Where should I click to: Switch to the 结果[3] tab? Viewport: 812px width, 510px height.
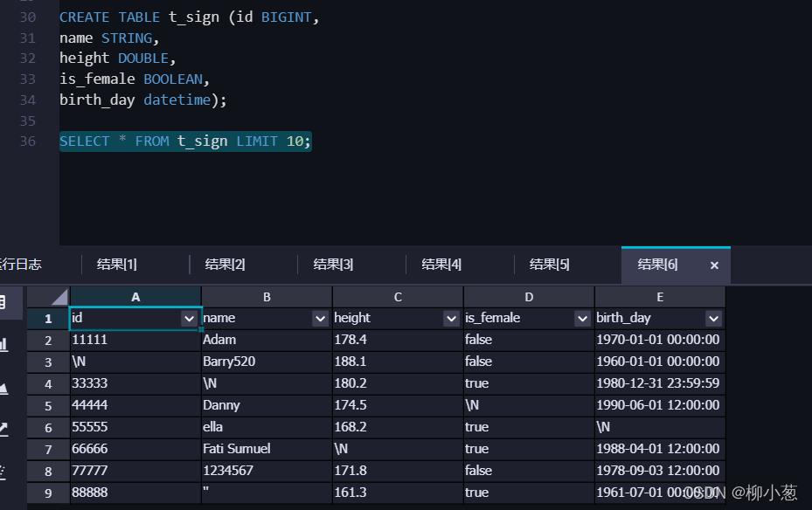[333, 265]
